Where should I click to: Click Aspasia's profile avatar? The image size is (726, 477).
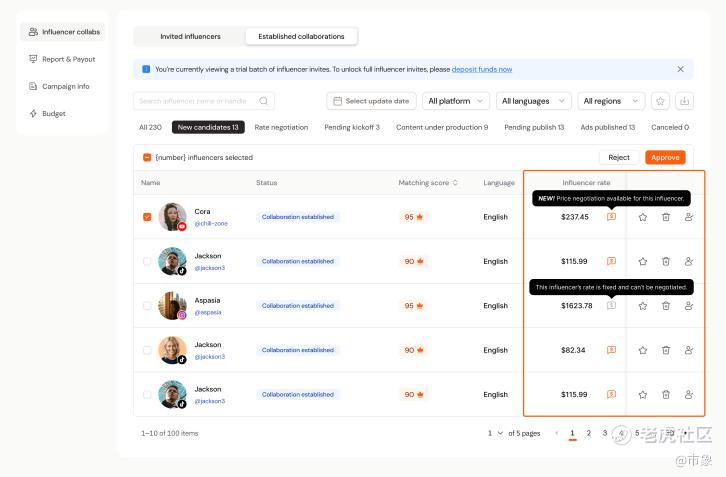(x=172, y=306)
